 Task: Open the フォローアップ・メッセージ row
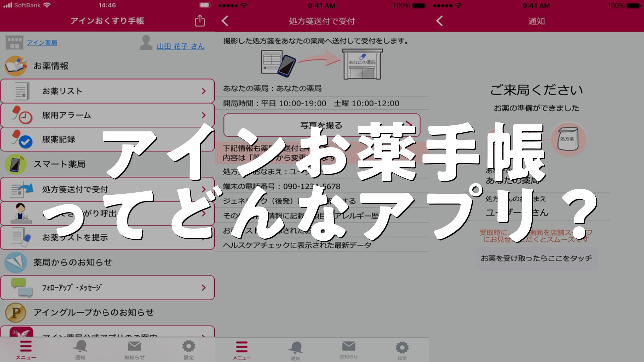click(x=107, y=288)
